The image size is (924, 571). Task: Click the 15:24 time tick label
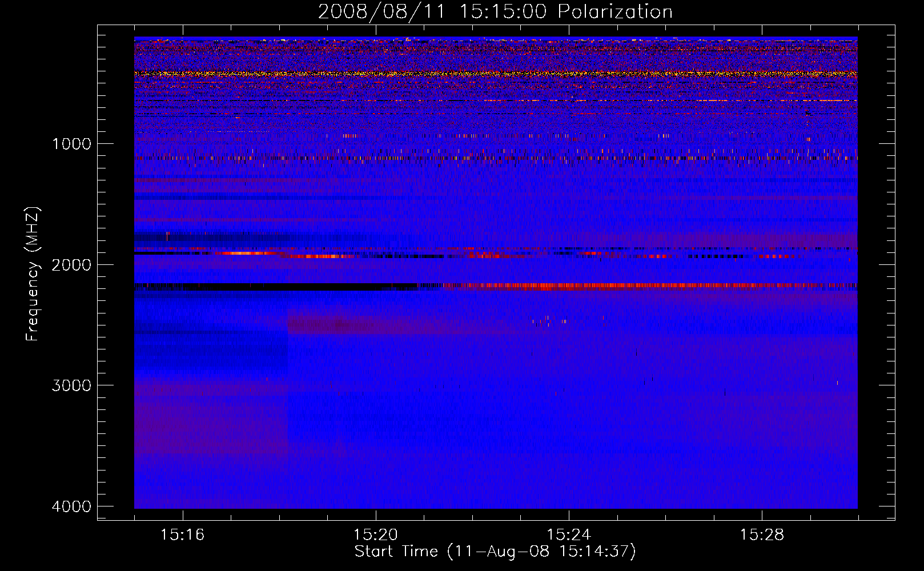click(x=569, y=534)
